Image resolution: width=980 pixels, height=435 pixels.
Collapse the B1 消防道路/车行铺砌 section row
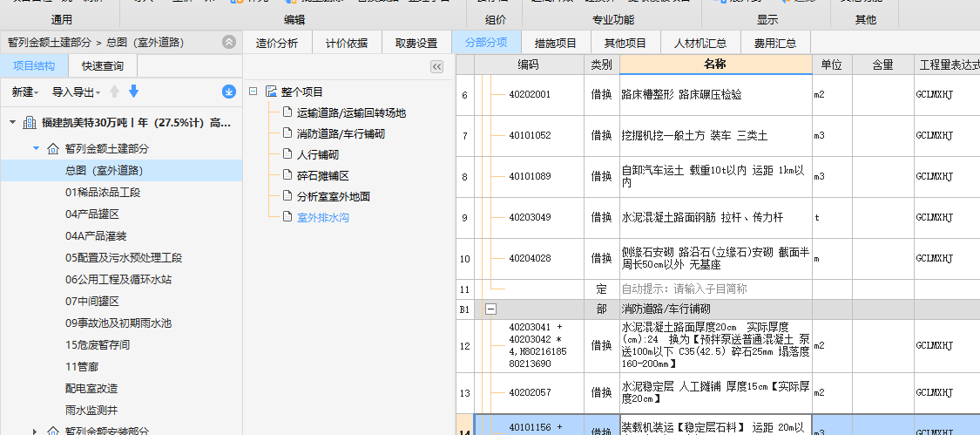point(491,309)
